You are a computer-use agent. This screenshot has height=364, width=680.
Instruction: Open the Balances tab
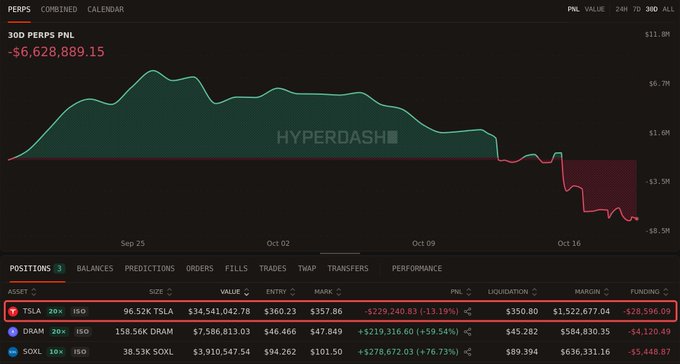tap(95, 269)
